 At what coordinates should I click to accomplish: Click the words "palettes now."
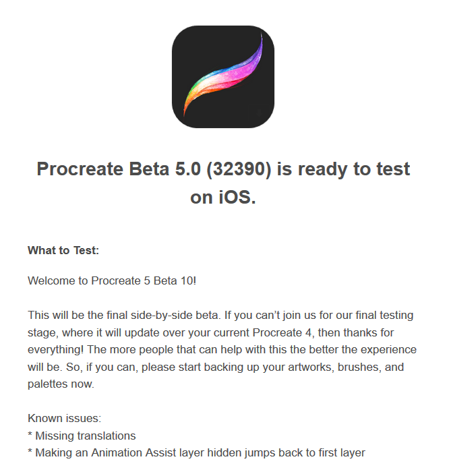[x=61, y=384]
